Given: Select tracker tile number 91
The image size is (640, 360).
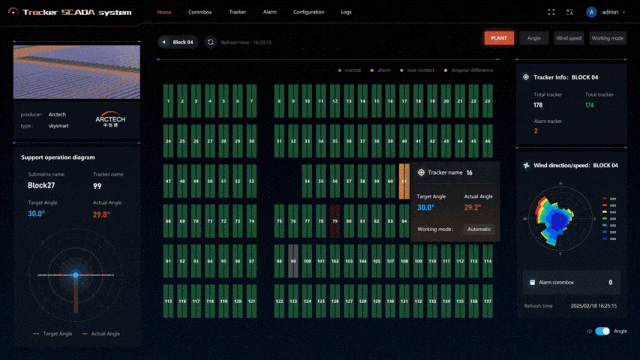Looking at the screenshot, I should point(168,261).
